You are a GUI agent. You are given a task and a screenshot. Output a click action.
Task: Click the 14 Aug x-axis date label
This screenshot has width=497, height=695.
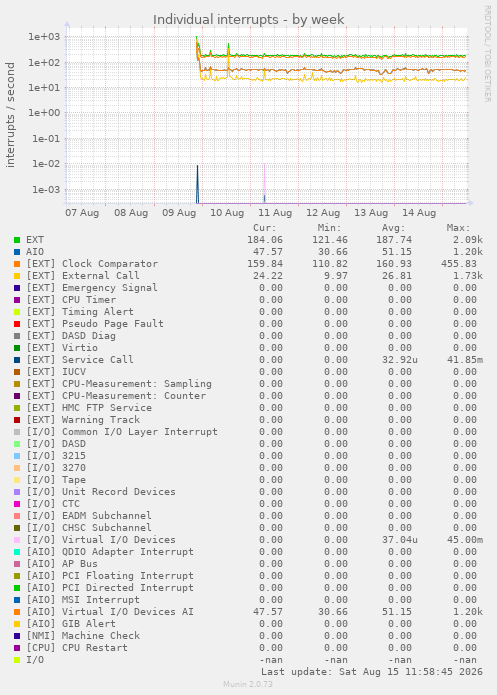click(419, 213)
